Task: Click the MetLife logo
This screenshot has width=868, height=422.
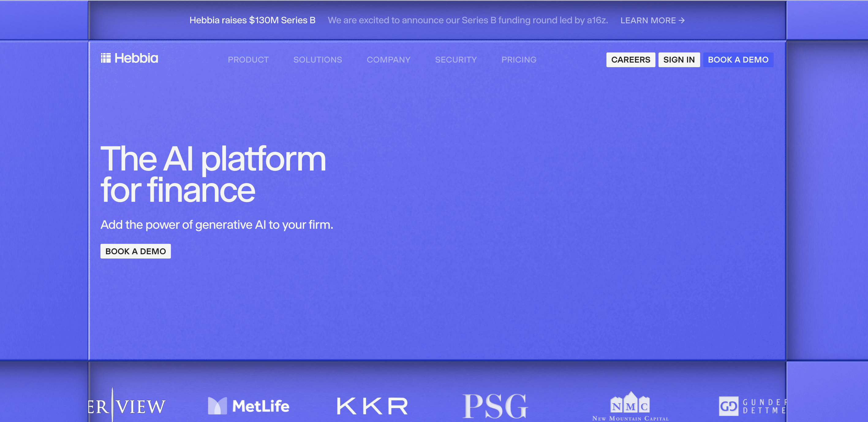Action: click(248, 406)
